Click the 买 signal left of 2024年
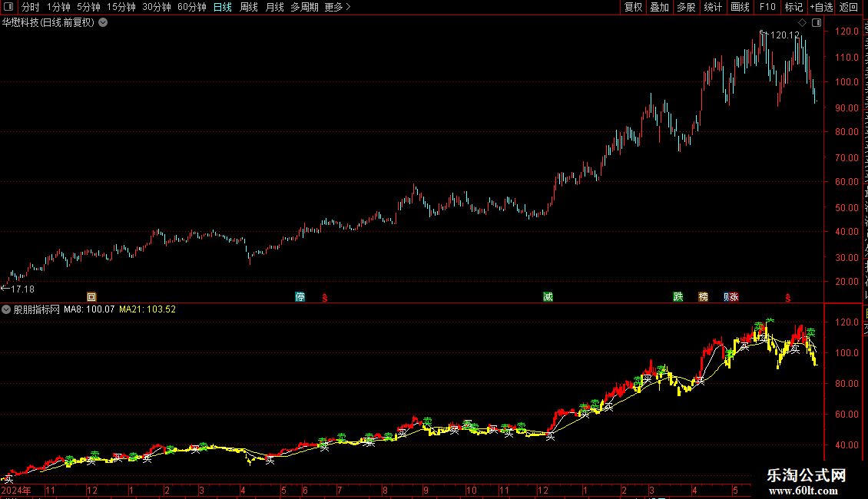This screenshot has width=868, height=499. (8, 479)
